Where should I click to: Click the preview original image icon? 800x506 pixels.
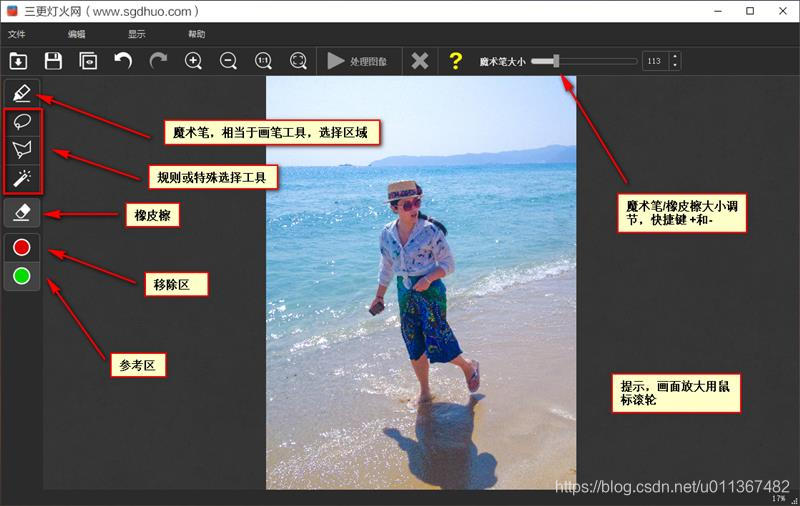coord(88,61)
